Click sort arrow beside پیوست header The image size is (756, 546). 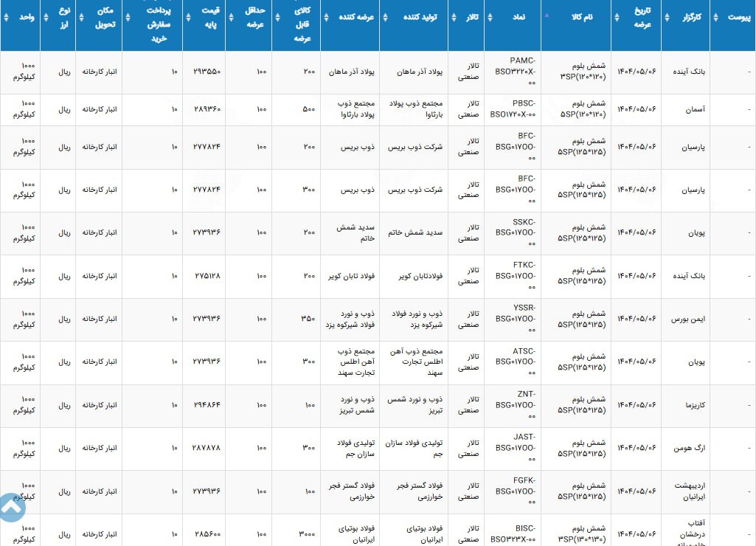(x=715, y=16)
